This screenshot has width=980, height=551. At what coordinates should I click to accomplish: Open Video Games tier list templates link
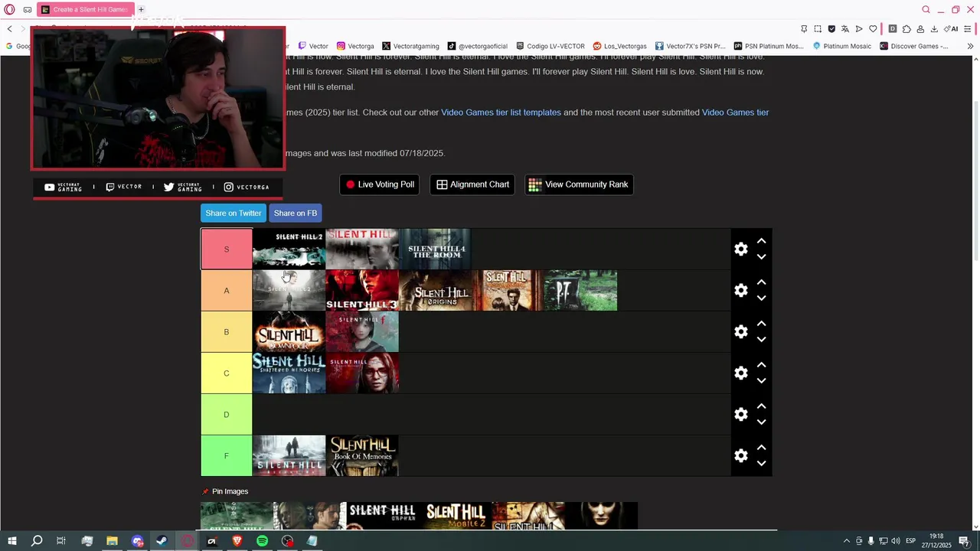[501, 112]
